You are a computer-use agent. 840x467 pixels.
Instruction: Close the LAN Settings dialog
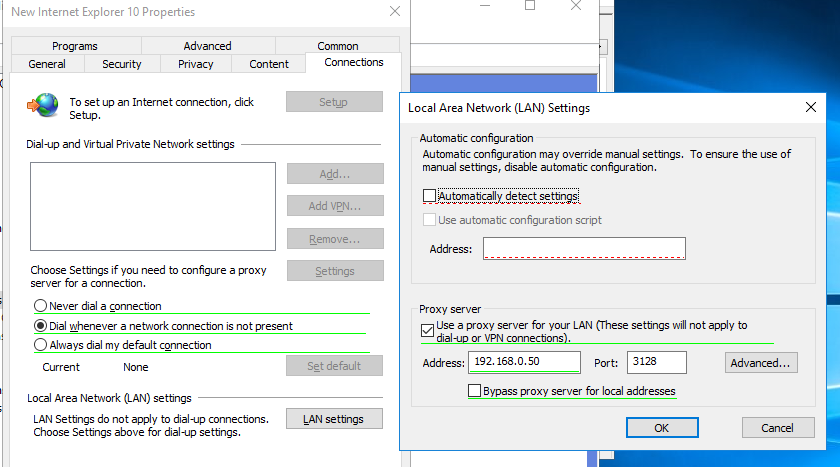[x=811, y=107]
